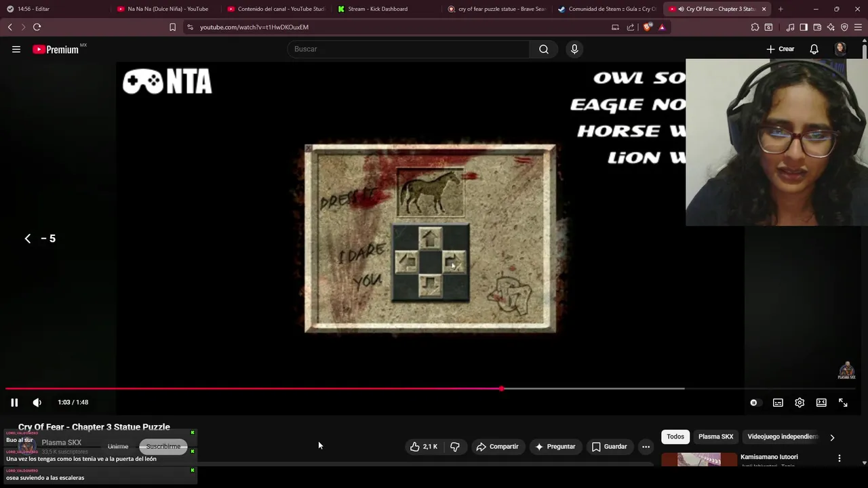Click the Unirme join button
Viewport: 868px width, 488px height.
[118, 447]
